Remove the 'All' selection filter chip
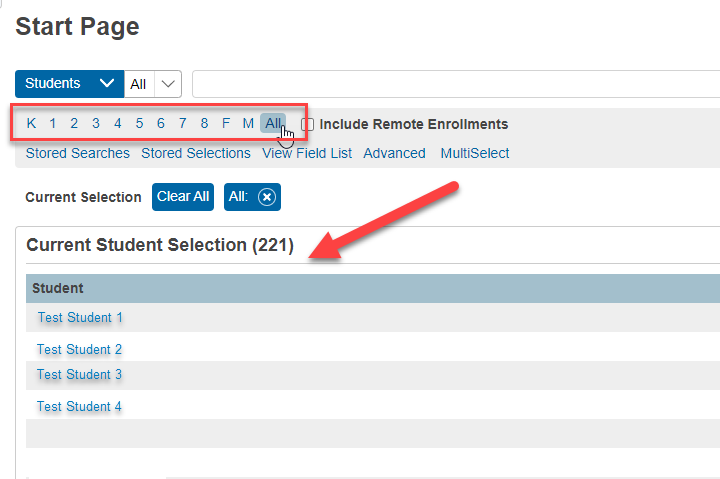The width and height of the screenshot is (720, 479). tap(266, 197)
